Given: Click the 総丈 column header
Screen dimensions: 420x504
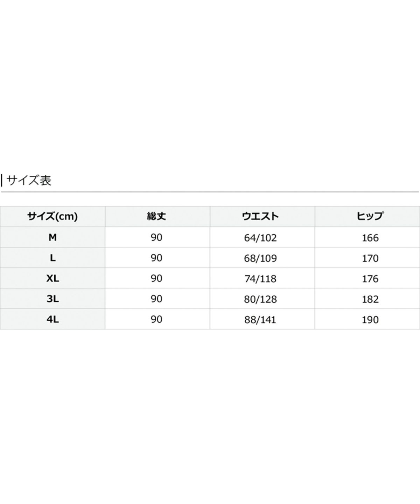Looking at the screenshot, I should tap(156, 216).
